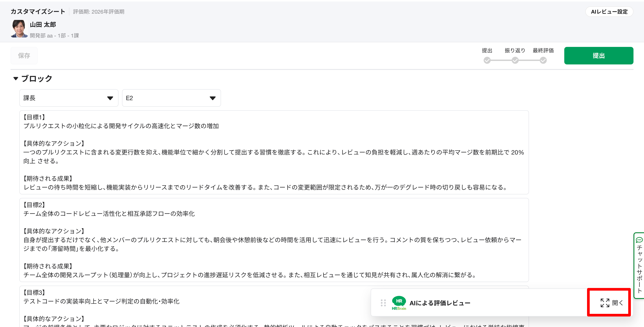Click the drag handle on the AI review panel
The width and height of the screenshot is (644, 327).
(x=383, y=303)
